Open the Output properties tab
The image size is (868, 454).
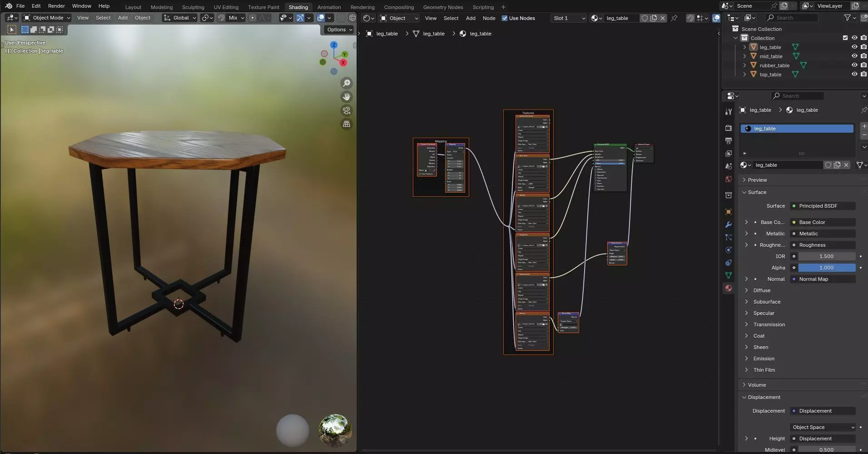point(729,141)
